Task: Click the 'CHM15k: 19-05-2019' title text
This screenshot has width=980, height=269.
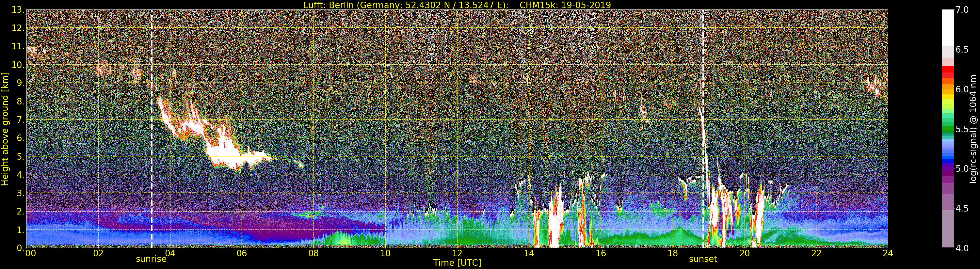Action: (x=565, y=5)
